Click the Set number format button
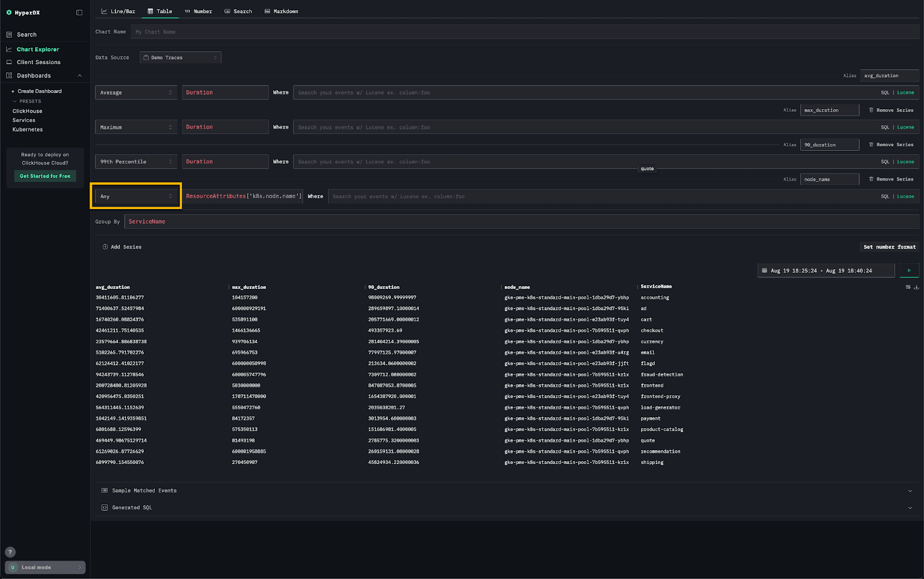 [x=889, y=247]
